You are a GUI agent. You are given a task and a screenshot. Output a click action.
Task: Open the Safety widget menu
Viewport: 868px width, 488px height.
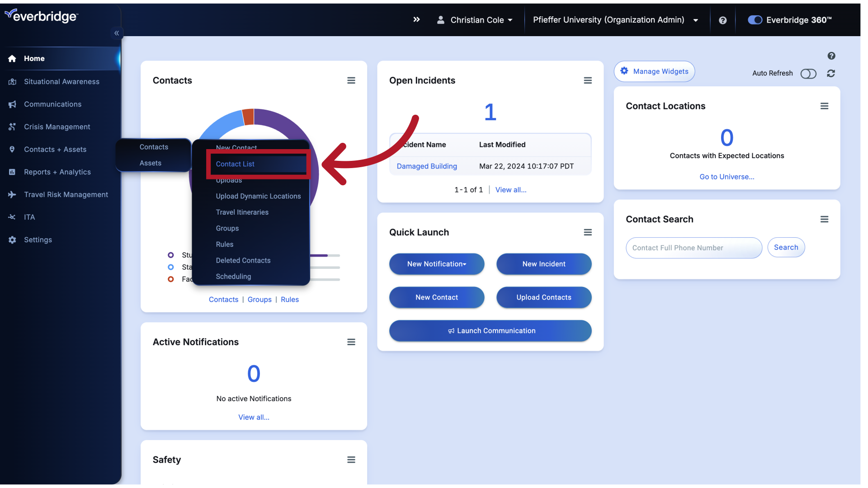tap(351, 460)
